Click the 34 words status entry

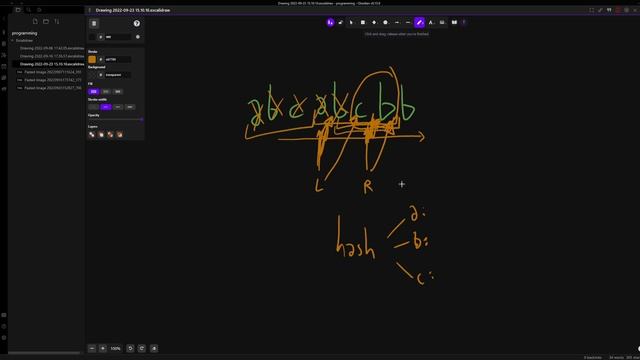[x=616, y=357]
